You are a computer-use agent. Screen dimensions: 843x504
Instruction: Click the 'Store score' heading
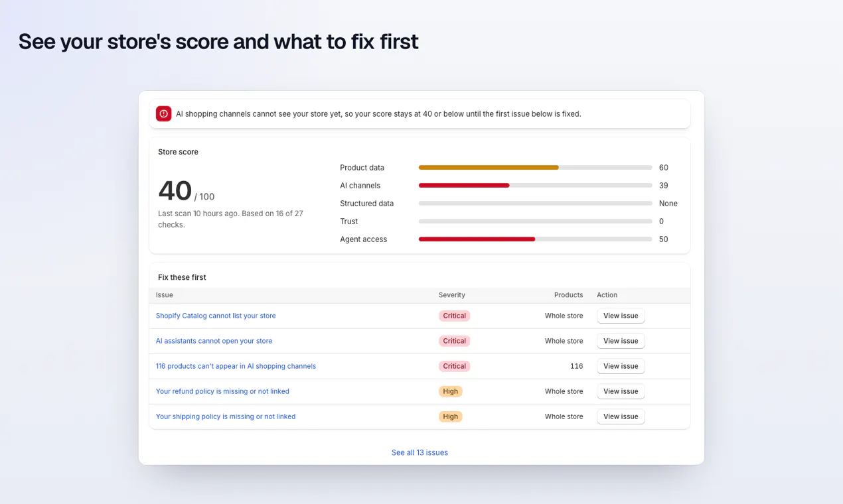pyautogui.click(x=178, y=152)
